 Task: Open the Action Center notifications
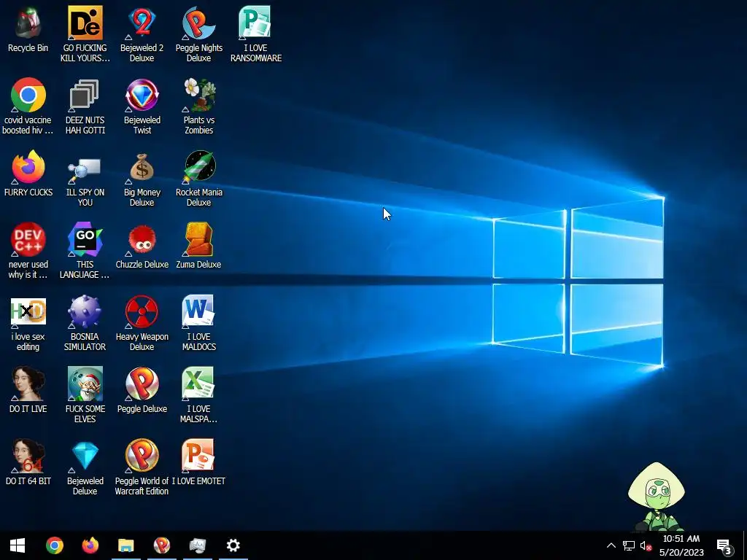coord(724,546)
